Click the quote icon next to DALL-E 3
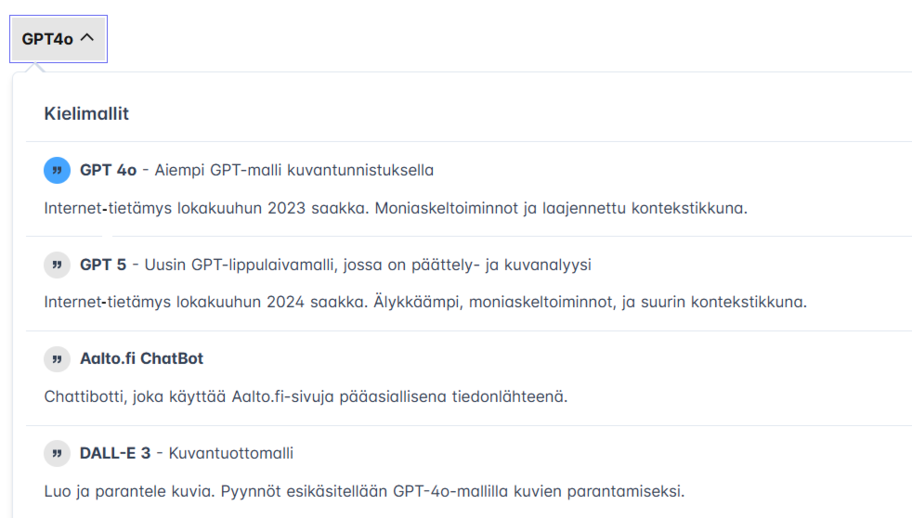This screenshot has width=912, height=518. [57, 454]
